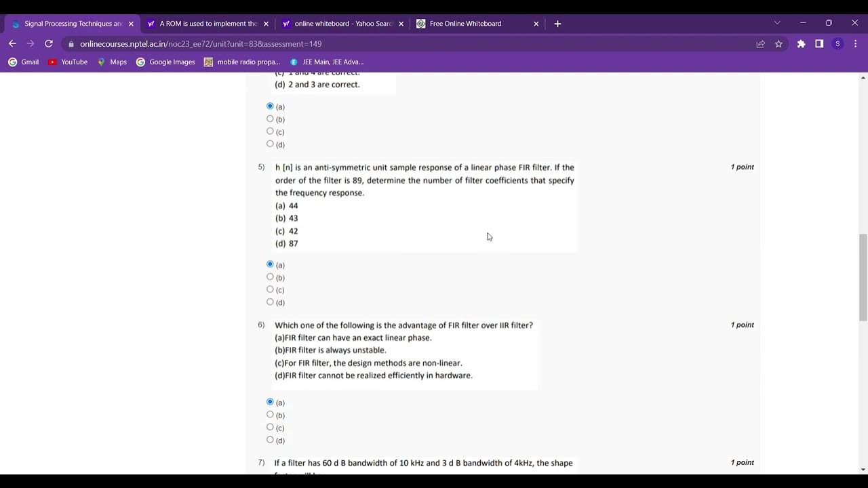Reload the current page
Image resolution: width=868 pixels, height=488 pixels.
coord(49,43)
